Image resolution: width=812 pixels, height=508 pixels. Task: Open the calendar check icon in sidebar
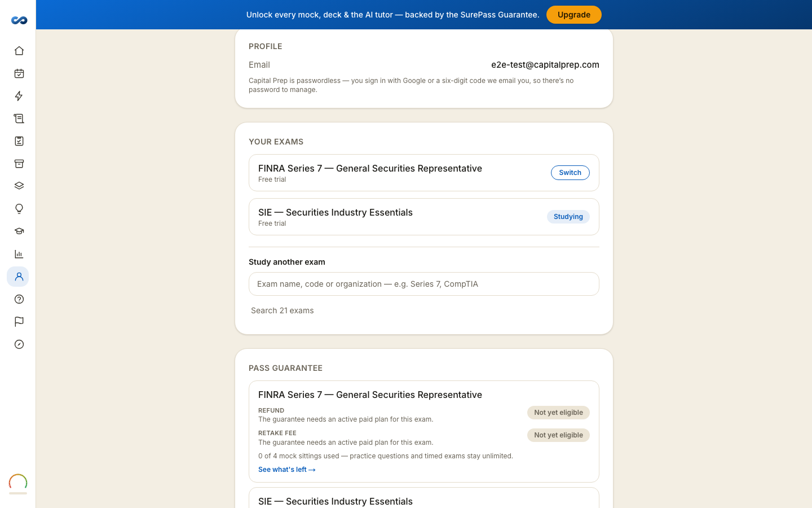tap(19, 73)
